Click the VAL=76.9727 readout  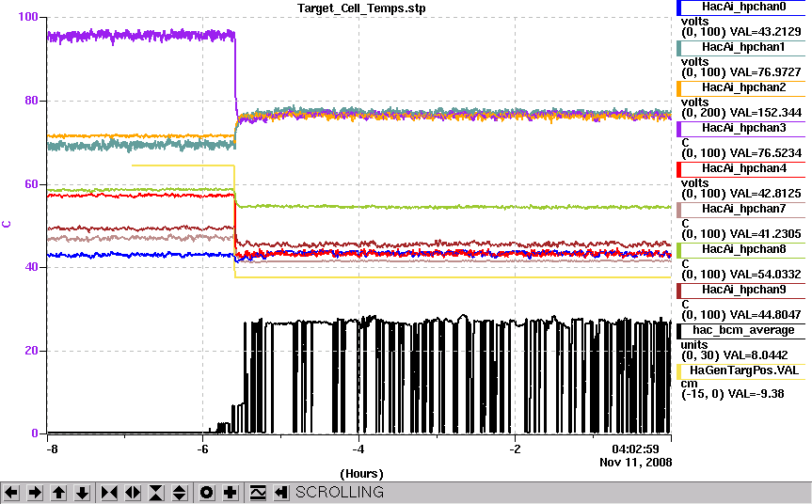point(764,71)
